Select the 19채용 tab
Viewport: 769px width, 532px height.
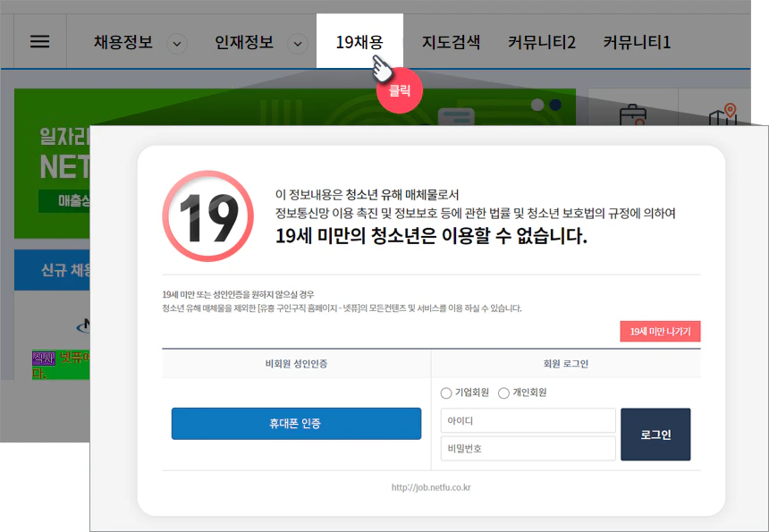(x=360, y=40)
